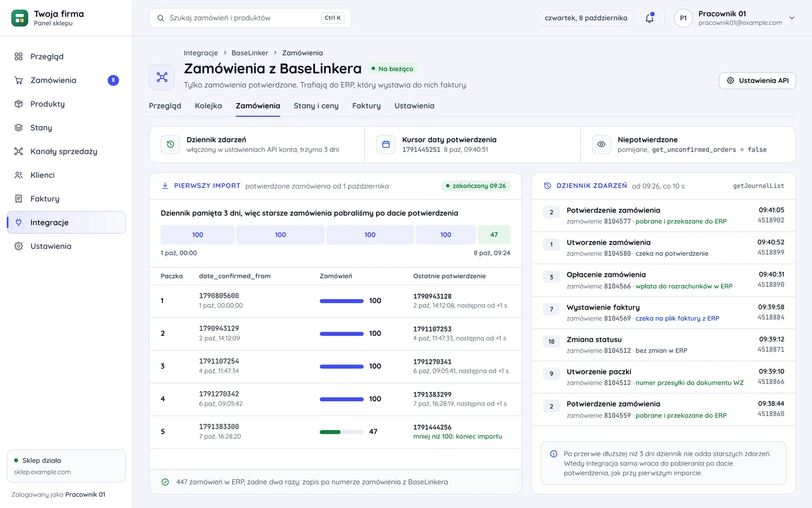Click the Dziennik zdarzeń history icon

pos(171,144)
